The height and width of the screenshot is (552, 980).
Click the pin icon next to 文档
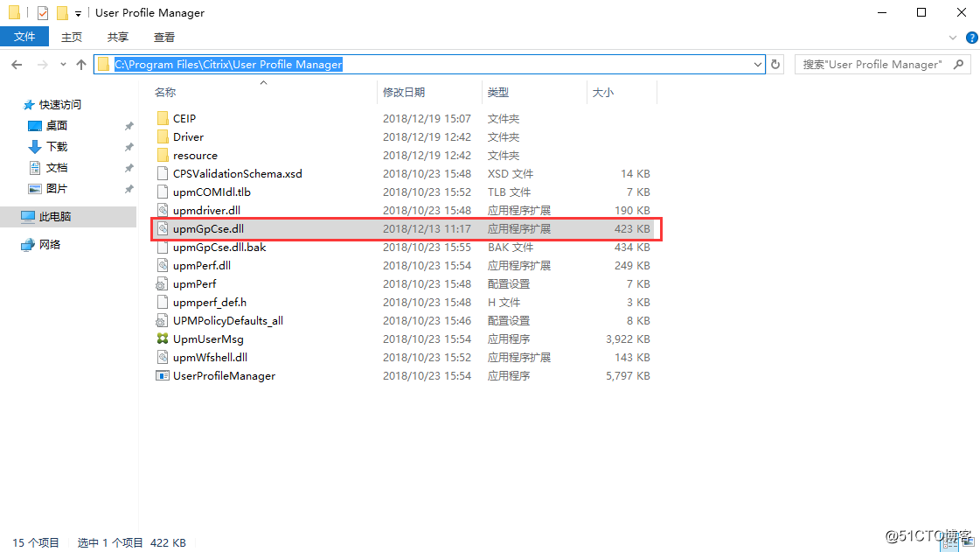click(129, 168)
